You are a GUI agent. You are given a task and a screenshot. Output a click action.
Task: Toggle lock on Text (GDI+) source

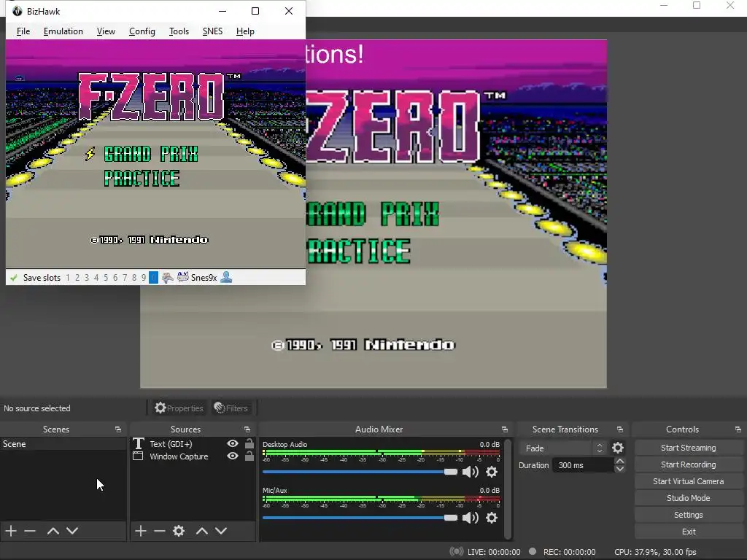click(249, 443)
